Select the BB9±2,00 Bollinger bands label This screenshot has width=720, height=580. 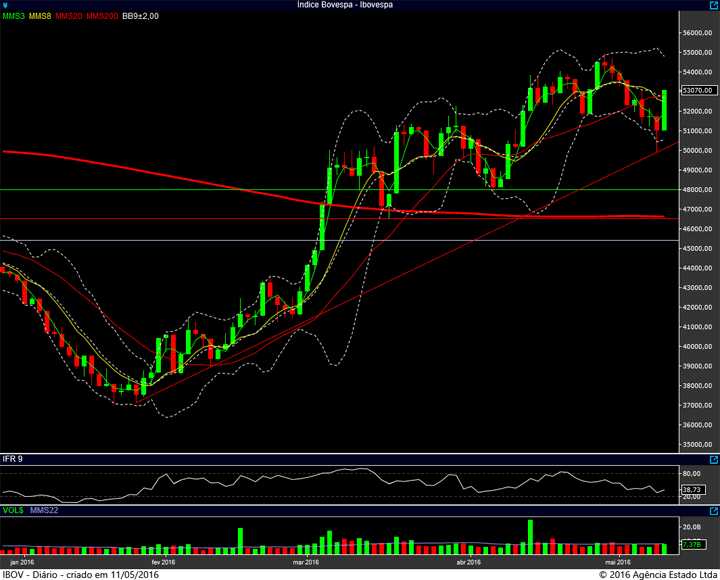tap(141, 16)
